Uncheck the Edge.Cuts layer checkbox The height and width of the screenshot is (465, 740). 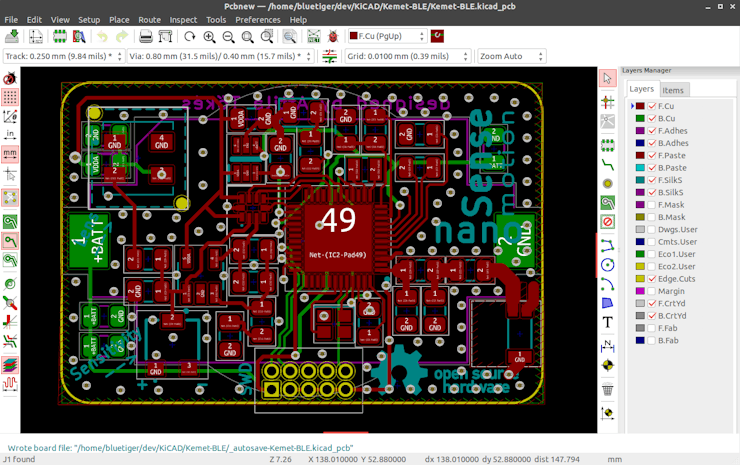[x=652, y=279]
